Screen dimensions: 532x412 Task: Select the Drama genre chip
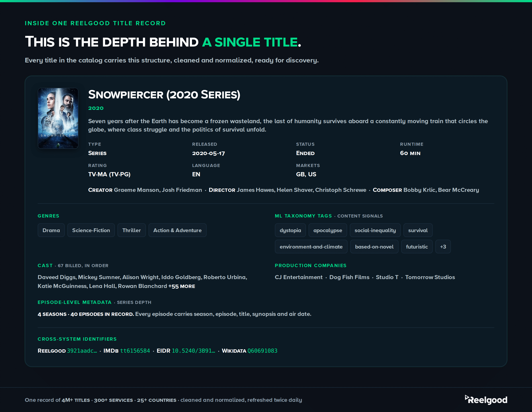51,230
